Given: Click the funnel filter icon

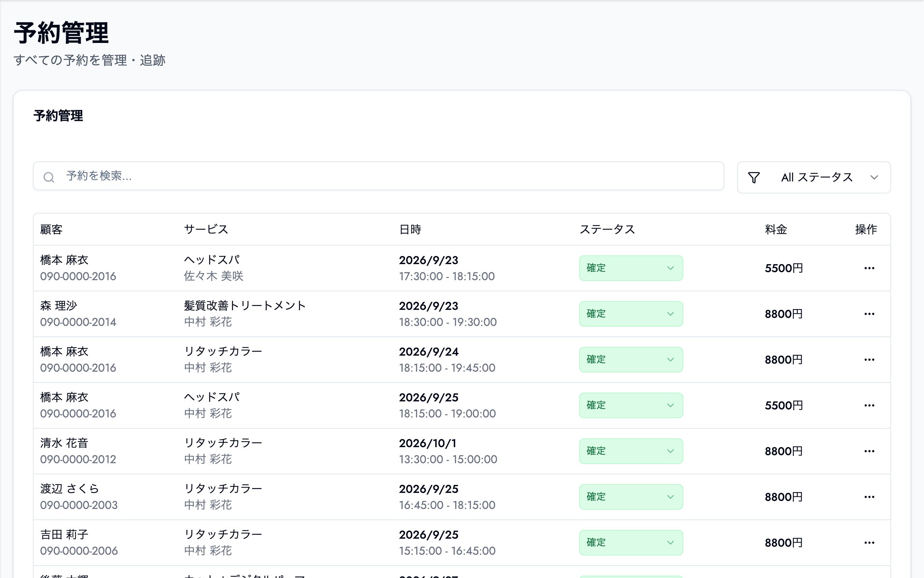Looking at the screenshot, I should coord(754,177).
